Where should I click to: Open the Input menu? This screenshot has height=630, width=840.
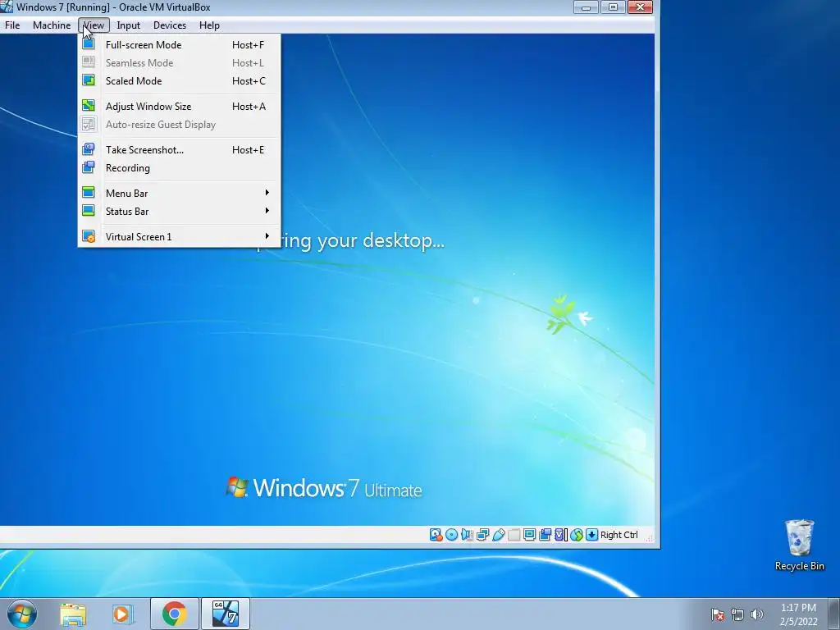129,25
